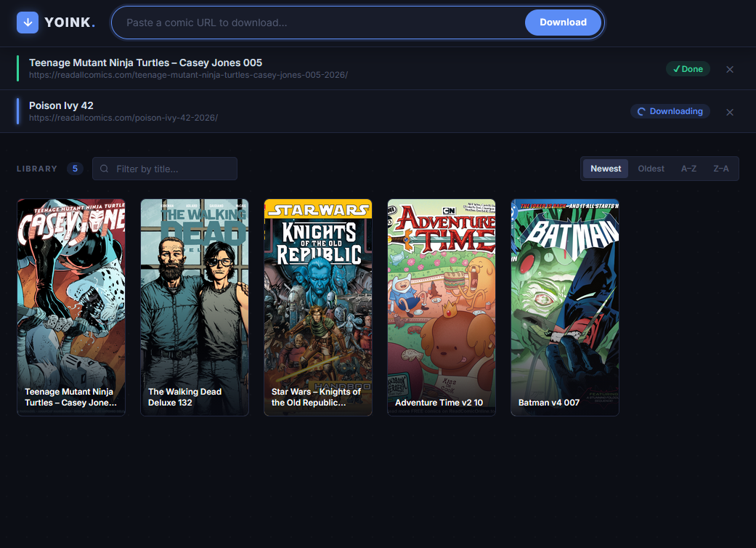
Task: Sort library by Oldest
Action: pos(651,169)
